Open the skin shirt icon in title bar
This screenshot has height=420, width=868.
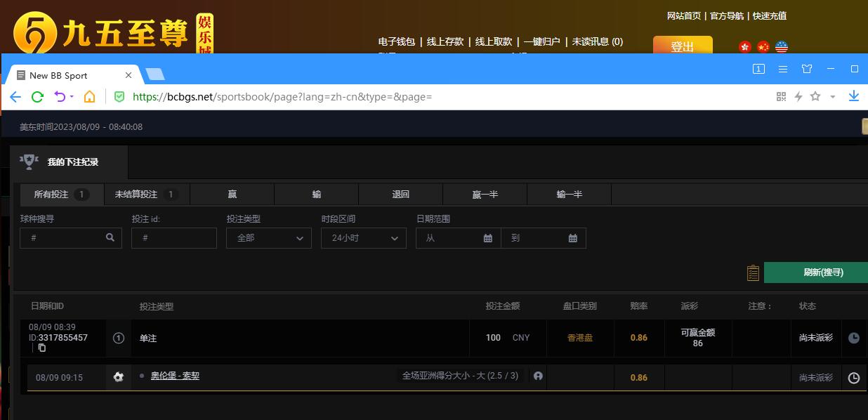(807, 69)
